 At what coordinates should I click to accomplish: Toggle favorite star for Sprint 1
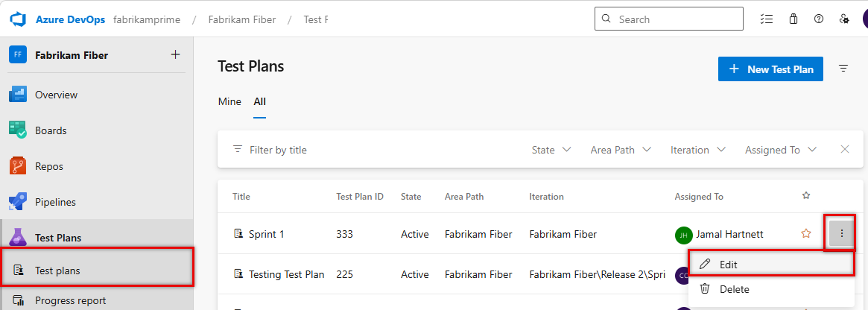pyautogui.click(x=805, y=233)
